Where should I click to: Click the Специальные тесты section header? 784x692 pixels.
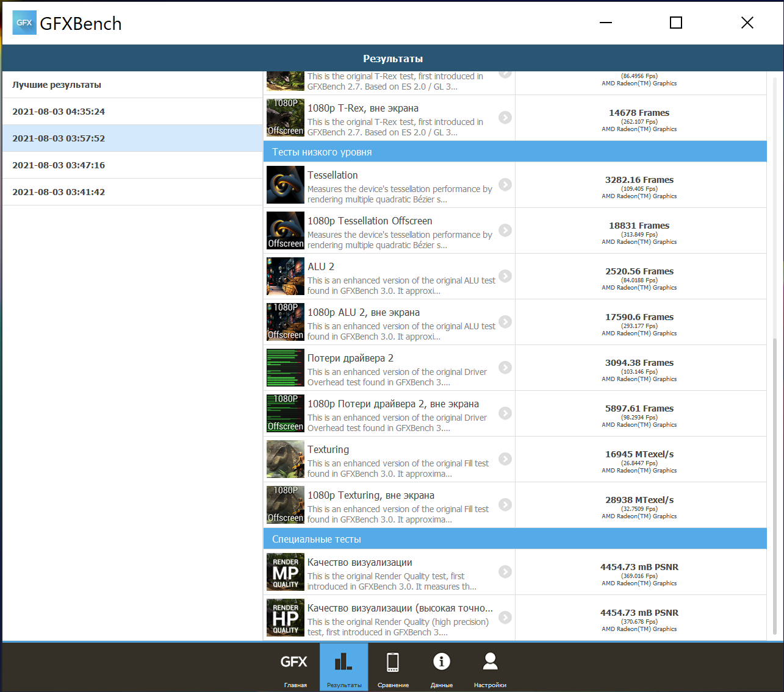pos(515,539)
